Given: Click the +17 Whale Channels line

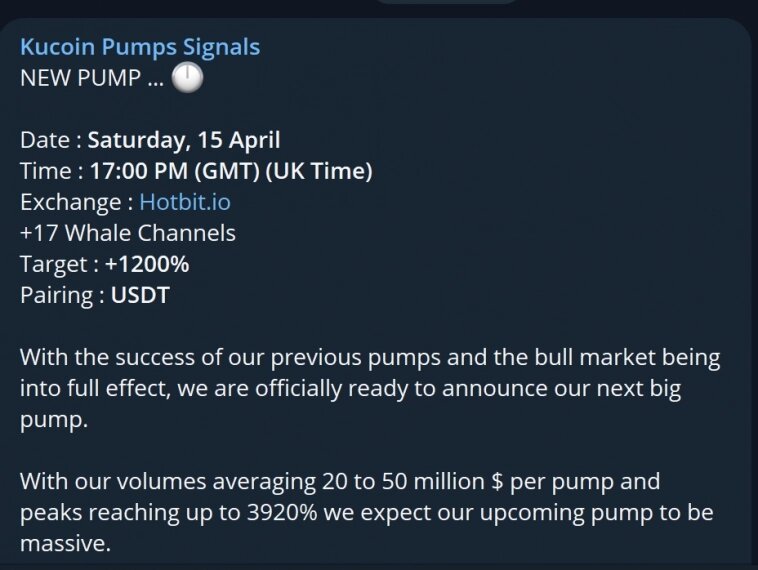Looking at the screenshot, I should pyautogui.click(x=128, y=233).
